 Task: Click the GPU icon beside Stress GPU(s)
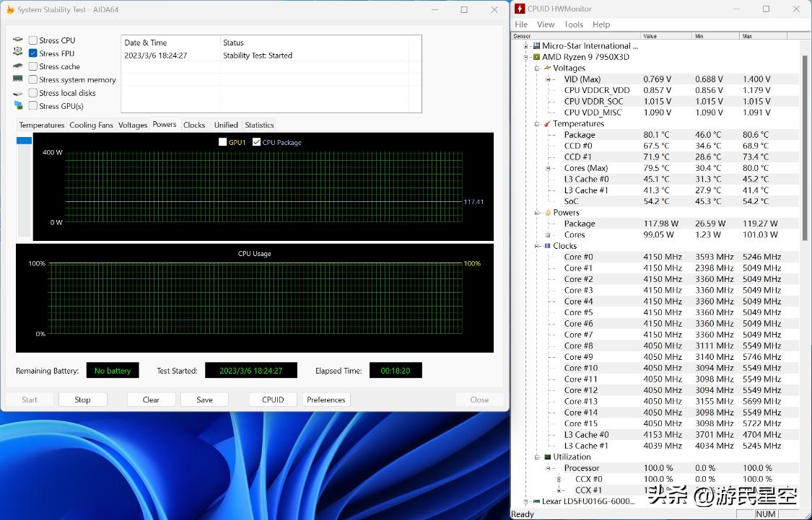point(17,106)
